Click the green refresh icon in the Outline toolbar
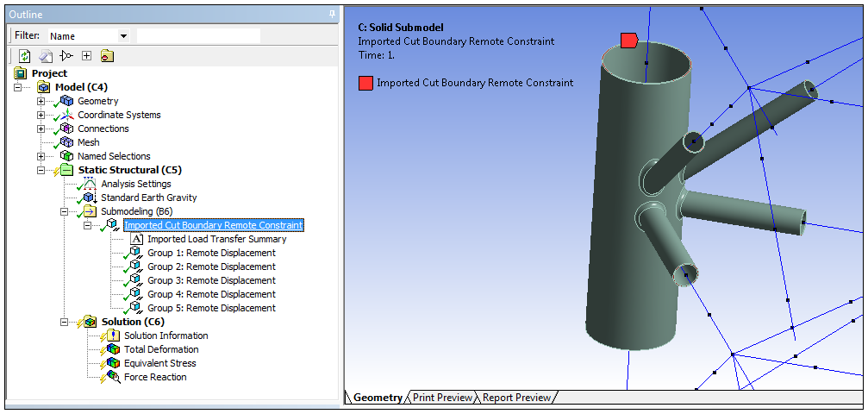 tap(24, 56)
